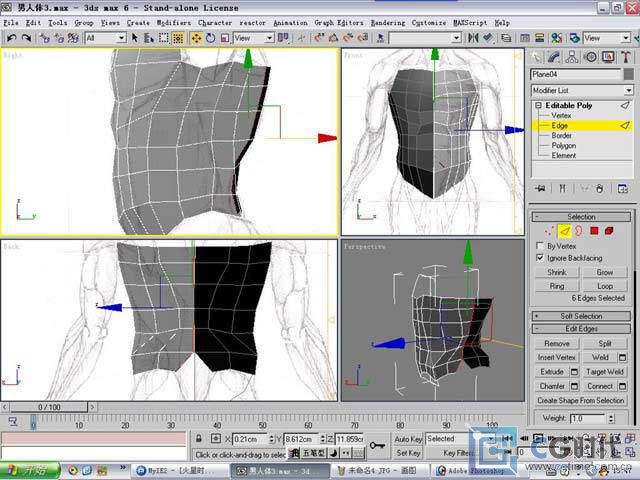The width and height of the screenshot is (640, 480).
Task: Choose the rectangular selection region tool
Action: (x=164, y=38)
